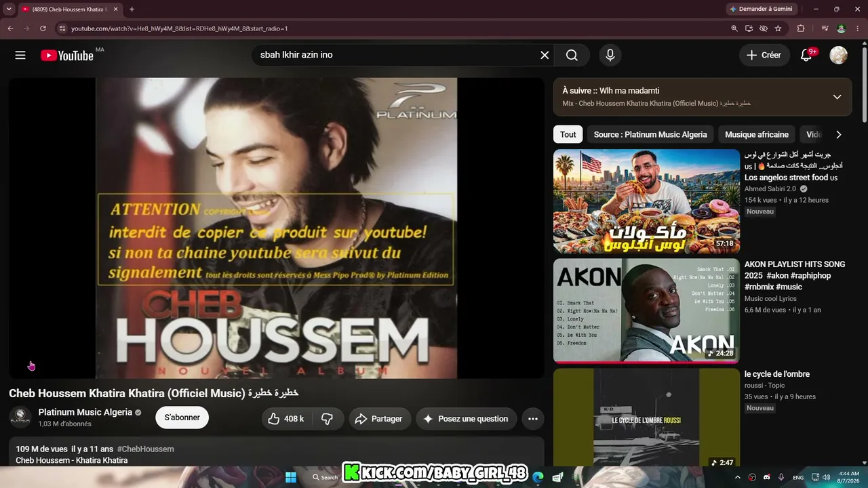Dislike the Cheb Houssem video
868x488 pixels.
(x=327, y=419)
